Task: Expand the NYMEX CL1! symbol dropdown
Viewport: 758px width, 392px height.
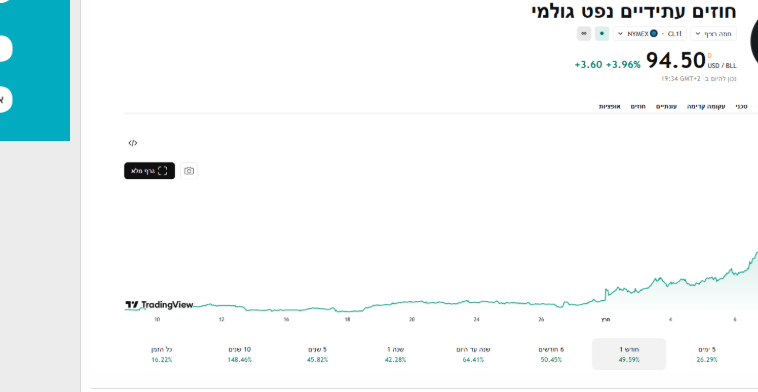Action: click(650, 33)
